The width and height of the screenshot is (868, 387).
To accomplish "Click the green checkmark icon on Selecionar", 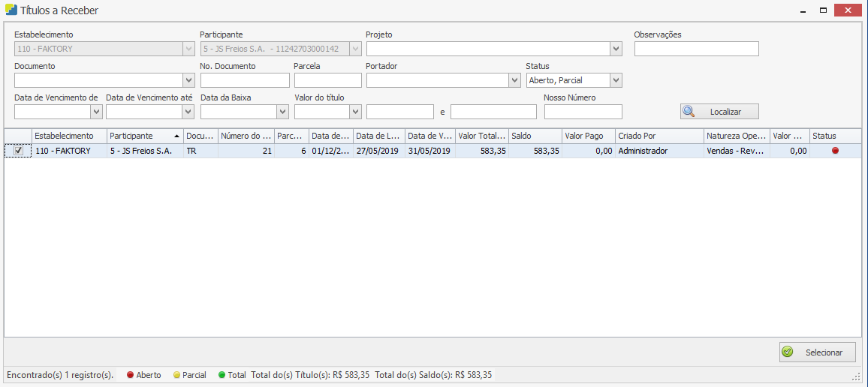I will (788, 352).
